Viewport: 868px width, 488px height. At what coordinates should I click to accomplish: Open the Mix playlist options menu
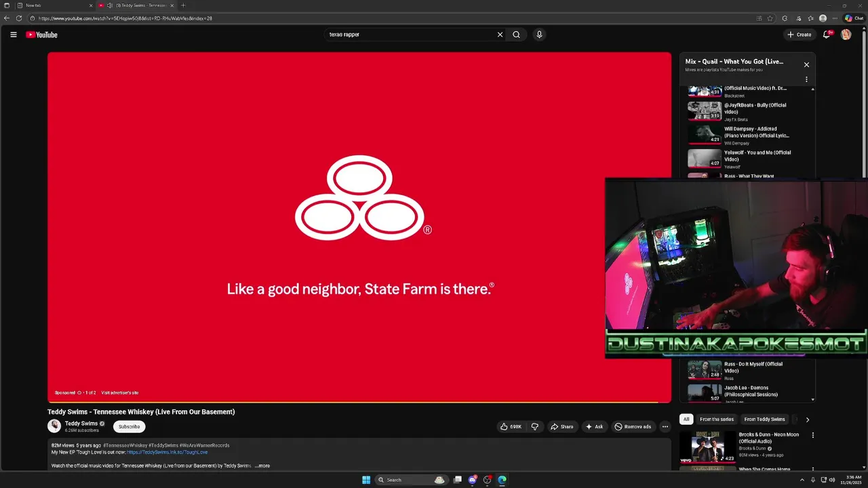pos(806,79)
